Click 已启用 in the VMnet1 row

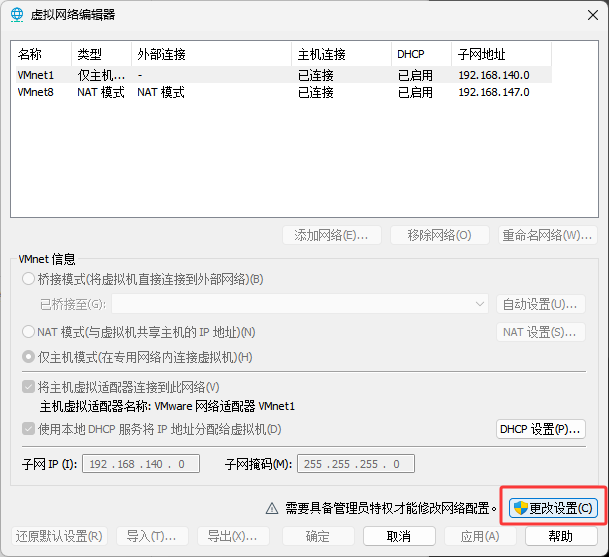[415, 75]
